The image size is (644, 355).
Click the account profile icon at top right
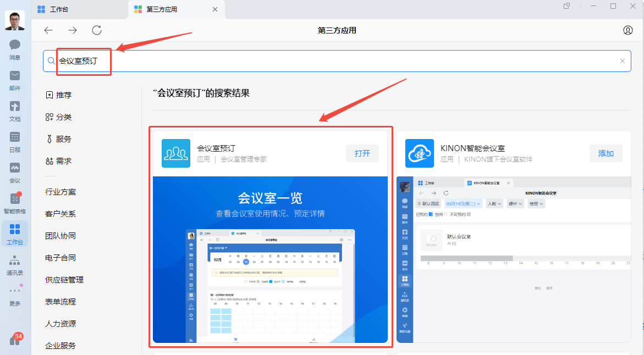click(628, 30)
